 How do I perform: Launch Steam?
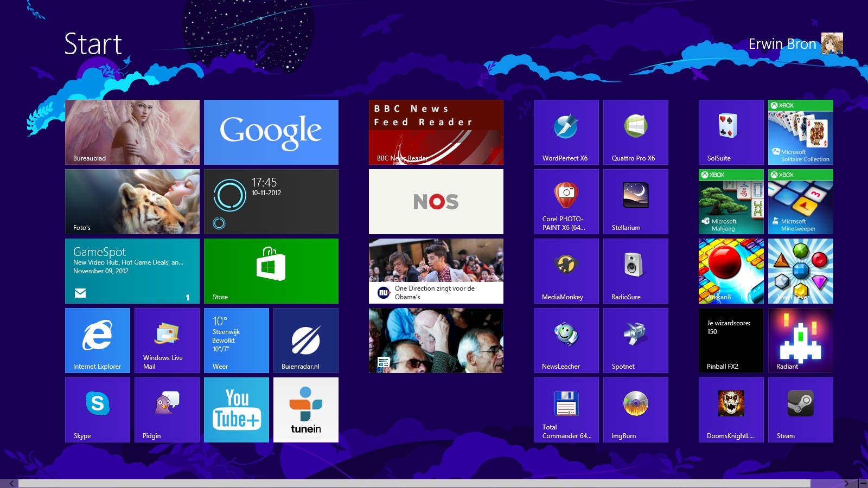click(x=801, y=410)
